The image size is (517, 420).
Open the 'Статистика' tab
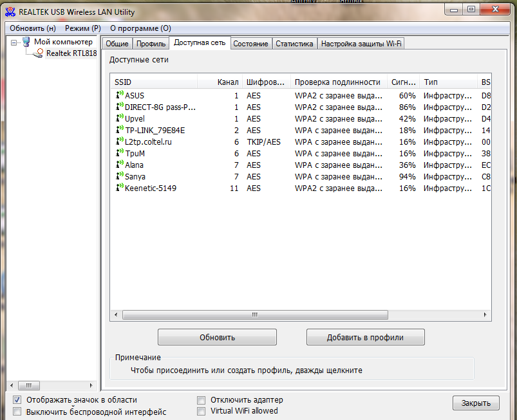point(294,44)
